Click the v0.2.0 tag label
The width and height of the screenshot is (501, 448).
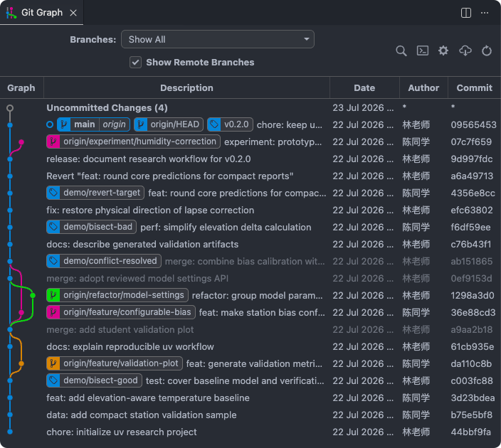(230, 124)
